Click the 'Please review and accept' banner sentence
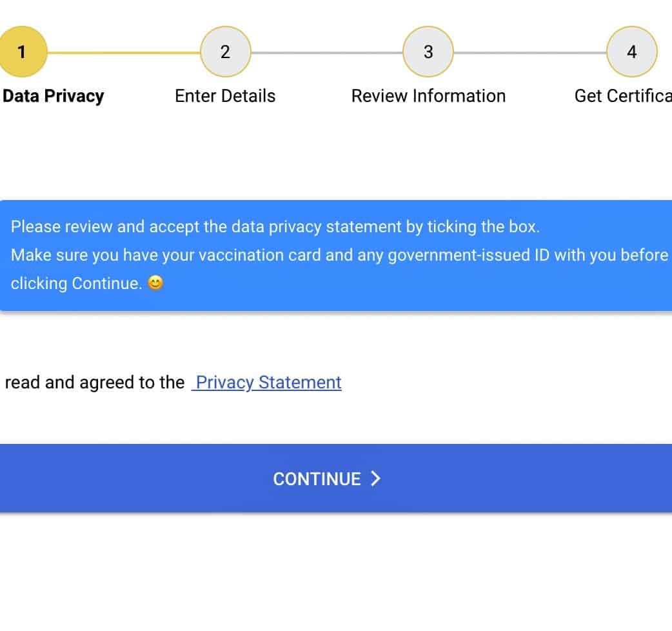 click(275, 227)
